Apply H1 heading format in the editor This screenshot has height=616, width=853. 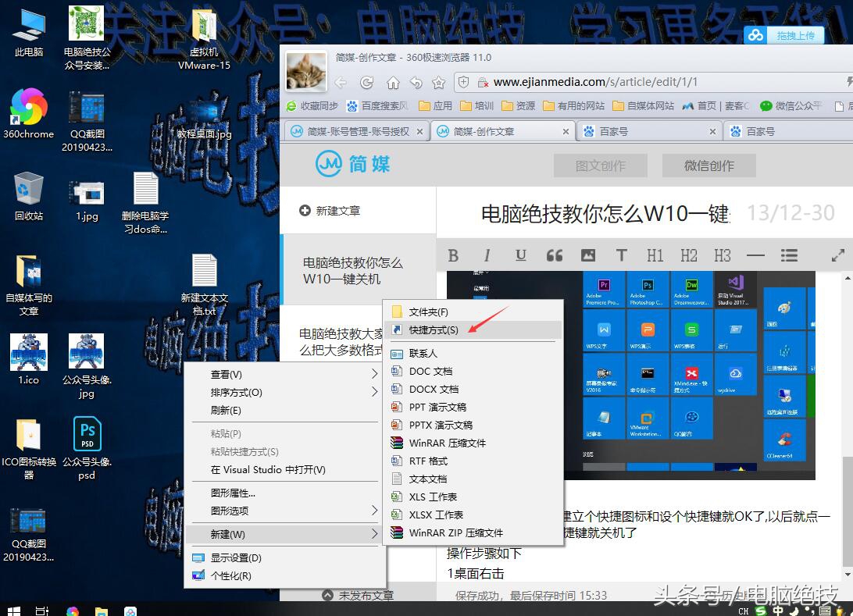[x=655, y=255]
